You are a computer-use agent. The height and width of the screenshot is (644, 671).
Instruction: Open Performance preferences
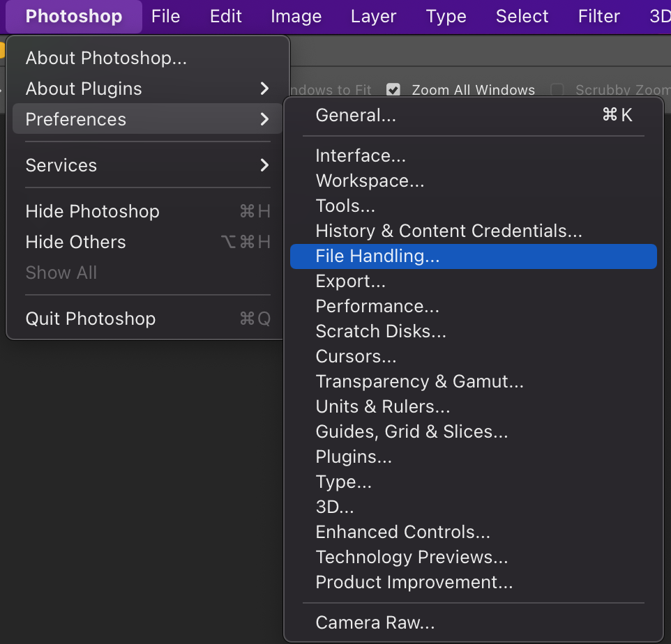click(x=377, y=306)
